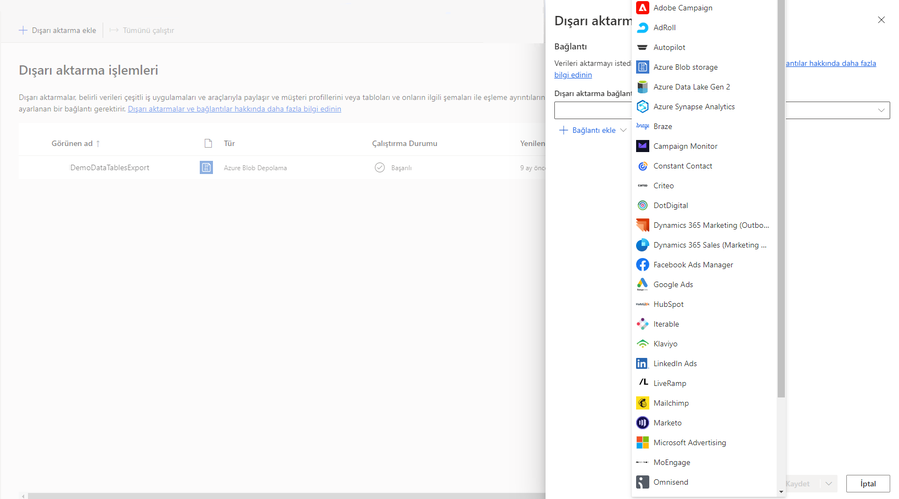899x499 pixels.
Task: Click the İptal button
Action: tap(868, 484)
